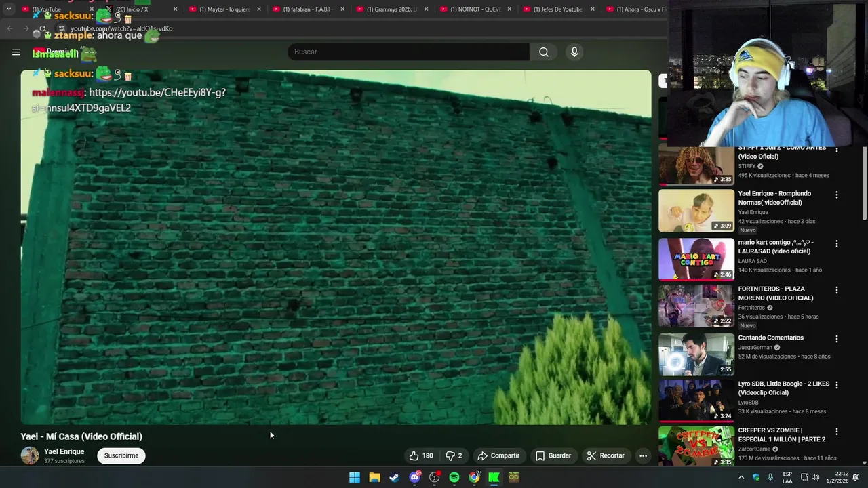Switch to fafabian - F.A.B.I tab
Viewport: 868px width, 488px height.
(x=308, y=9)
